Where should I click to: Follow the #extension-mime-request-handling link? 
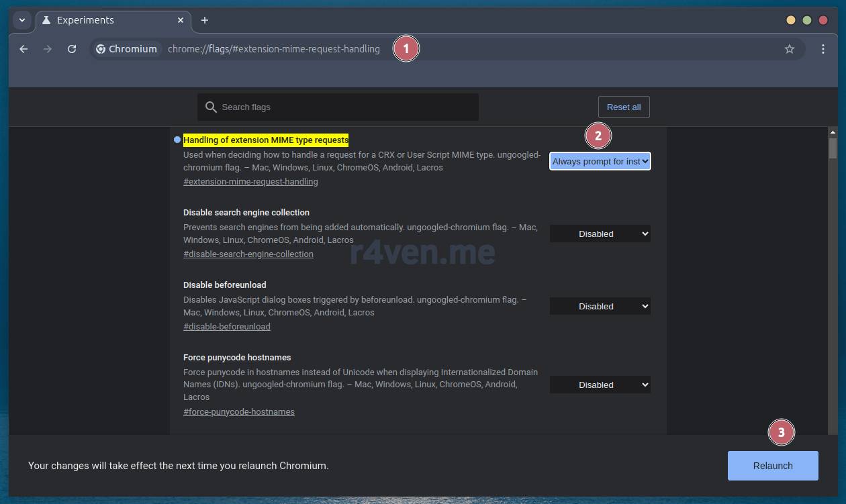tap(250, 182)
